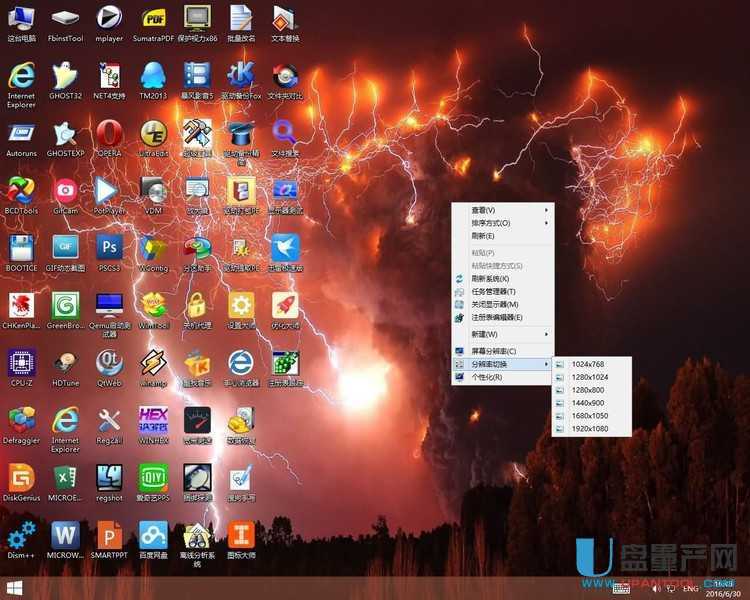
Task: Open the FbinstTool desktop icon
Action: [66, 24]
